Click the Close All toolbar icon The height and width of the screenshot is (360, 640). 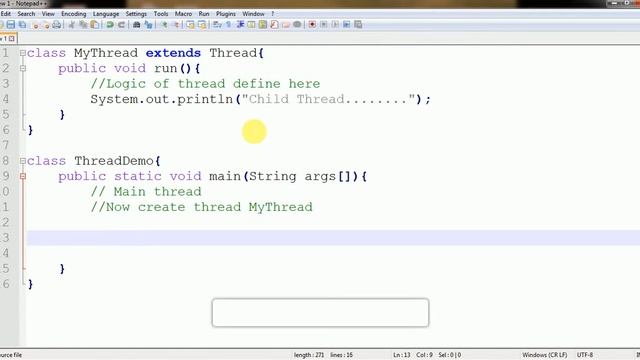(x=46, y=24)
